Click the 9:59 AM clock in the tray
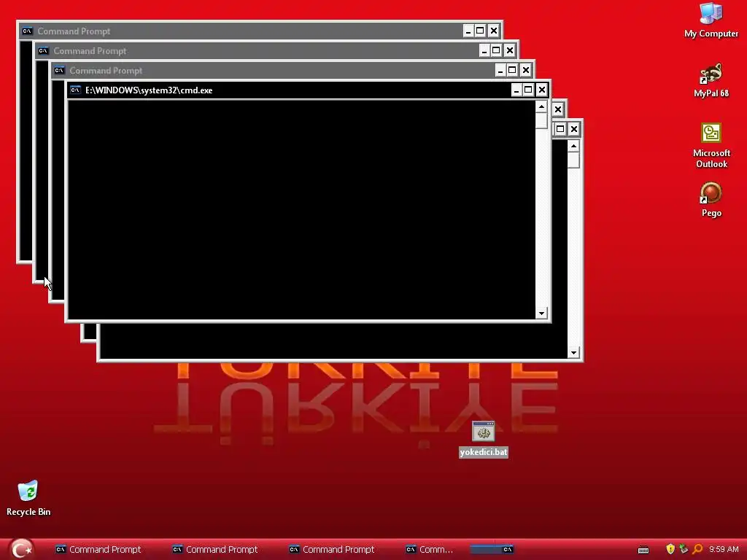747x560 pixels. click(724, 549)
